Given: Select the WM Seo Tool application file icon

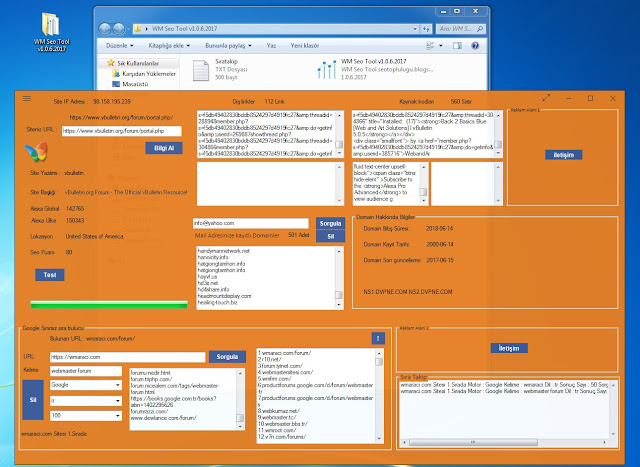Looking at the screenshot, I should (x=327, y=70).
